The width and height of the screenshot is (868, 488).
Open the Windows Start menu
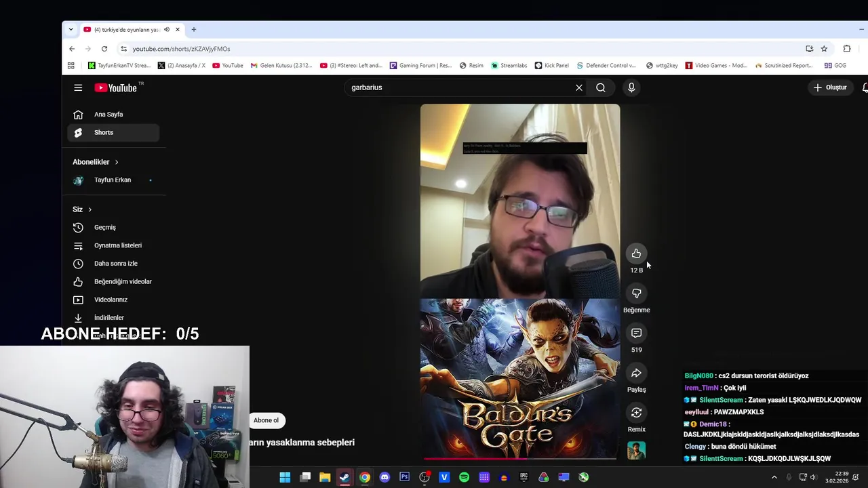click(285, 477)
